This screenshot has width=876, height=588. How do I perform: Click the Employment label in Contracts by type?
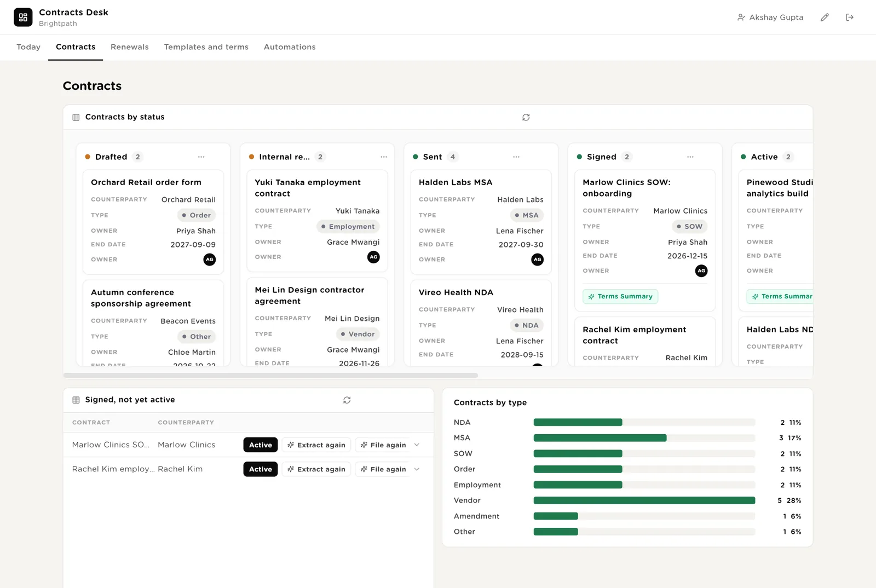[x=477, y=485]
